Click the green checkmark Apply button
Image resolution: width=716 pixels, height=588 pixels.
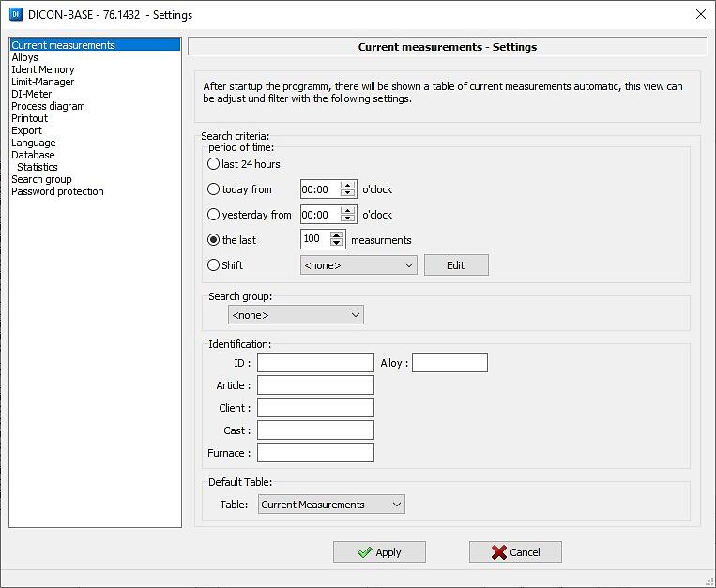[379, 552]
